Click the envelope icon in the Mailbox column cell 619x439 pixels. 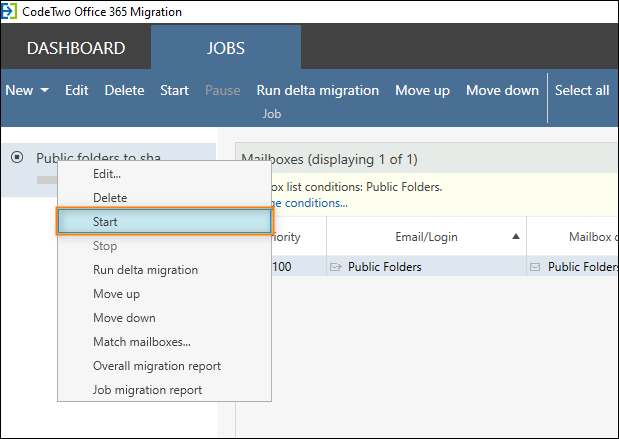click(535, 267)
